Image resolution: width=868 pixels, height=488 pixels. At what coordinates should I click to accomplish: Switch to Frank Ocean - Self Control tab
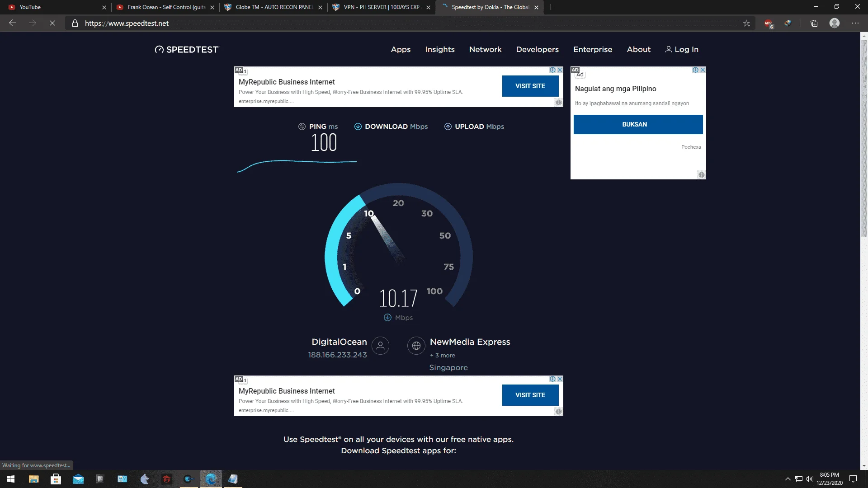tap(165, 7)
